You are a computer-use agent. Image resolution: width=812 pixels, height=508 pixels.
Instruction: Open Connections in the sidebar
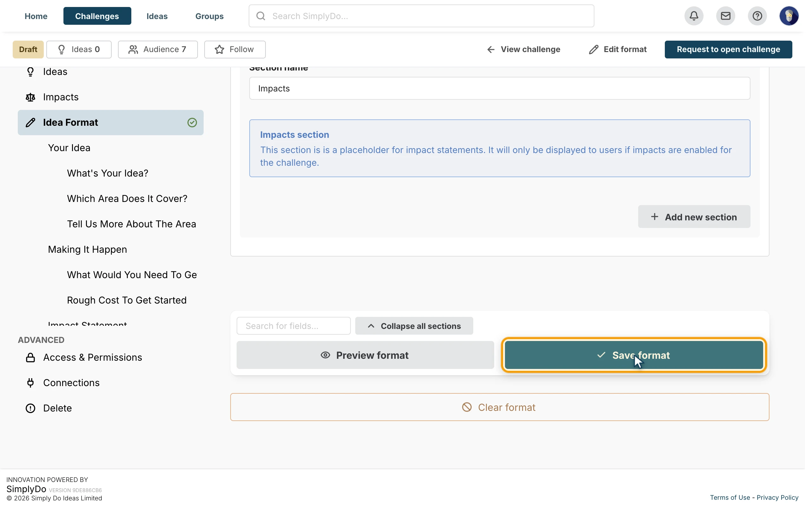coord(111,383)
